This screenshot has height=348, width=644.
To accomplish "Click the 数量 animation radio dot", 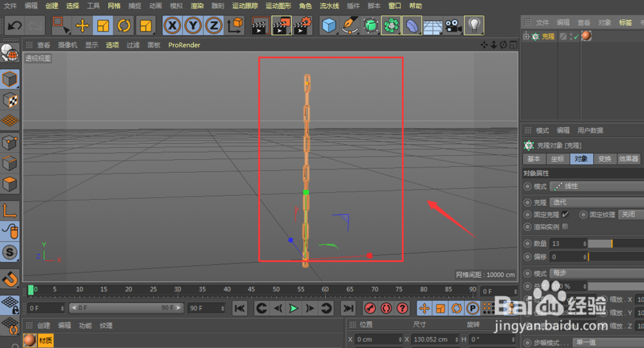I will (x=528, y=244).
